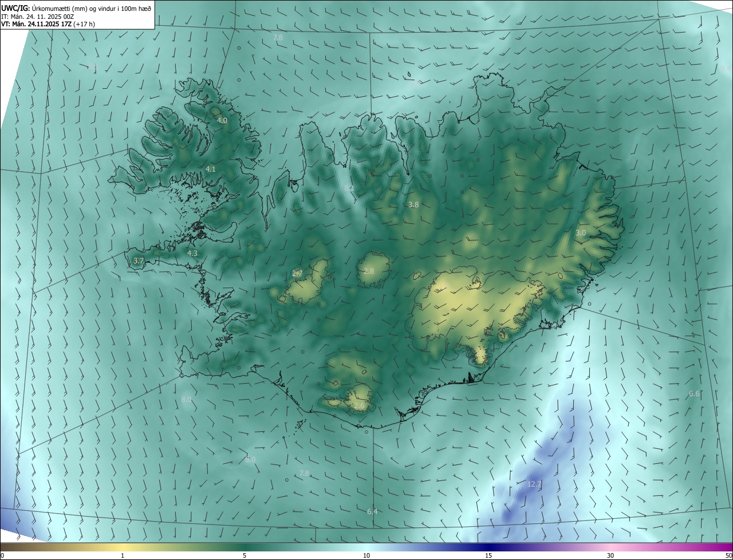Click the 4.3 value on the map
Image resolution: width=733 pixels, height=560 pixels.
(x=192, y=253)
